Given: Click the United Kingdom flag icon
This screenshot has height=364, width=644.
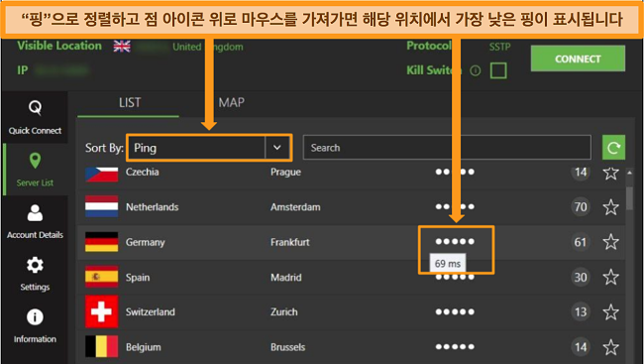Looking at the screenshot, I should pyautogui.click(x=122, y=47).
